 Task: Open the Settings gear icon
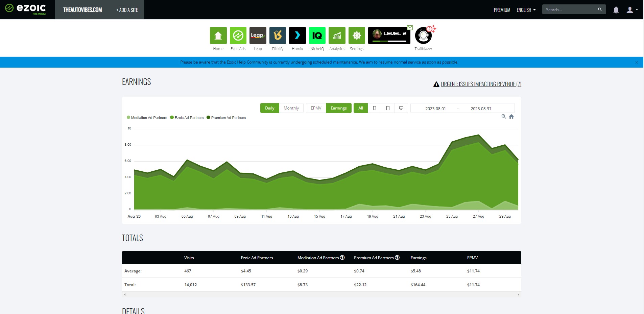(x=357, y=35)
